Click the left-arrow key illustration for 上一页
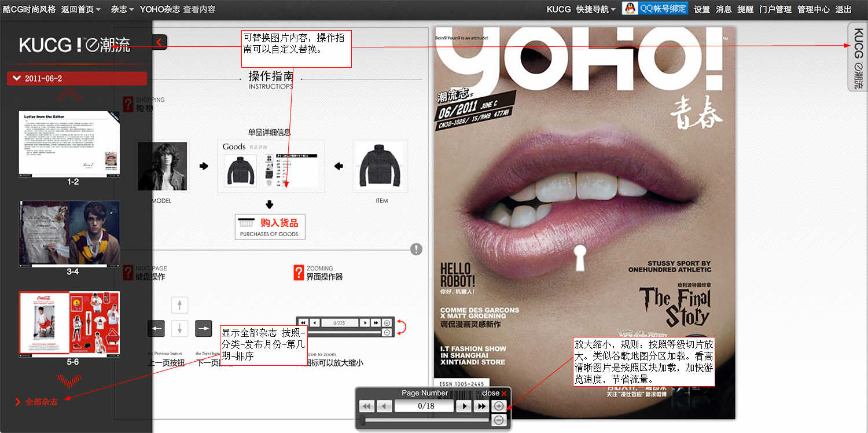 (156, 328)
